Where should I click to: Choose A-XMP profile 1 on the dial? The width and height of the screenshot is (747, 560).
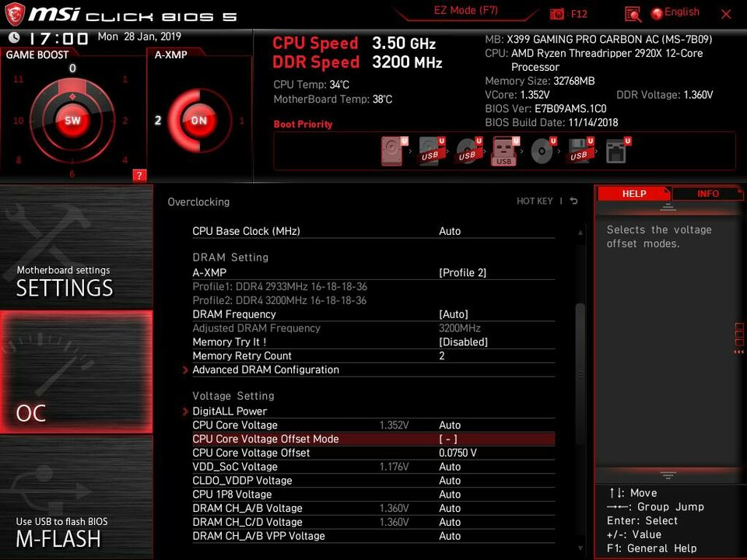pyautogui.click(x=241, y=121)
